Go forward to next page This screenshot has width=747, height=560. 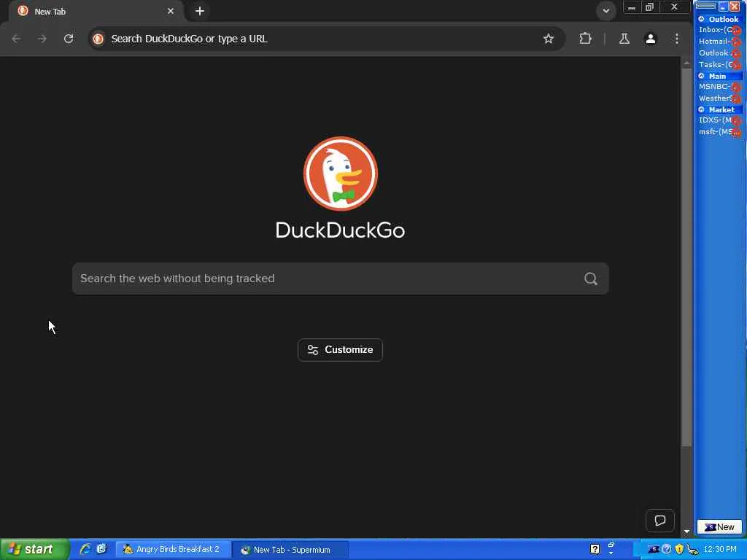pos(42,39)
